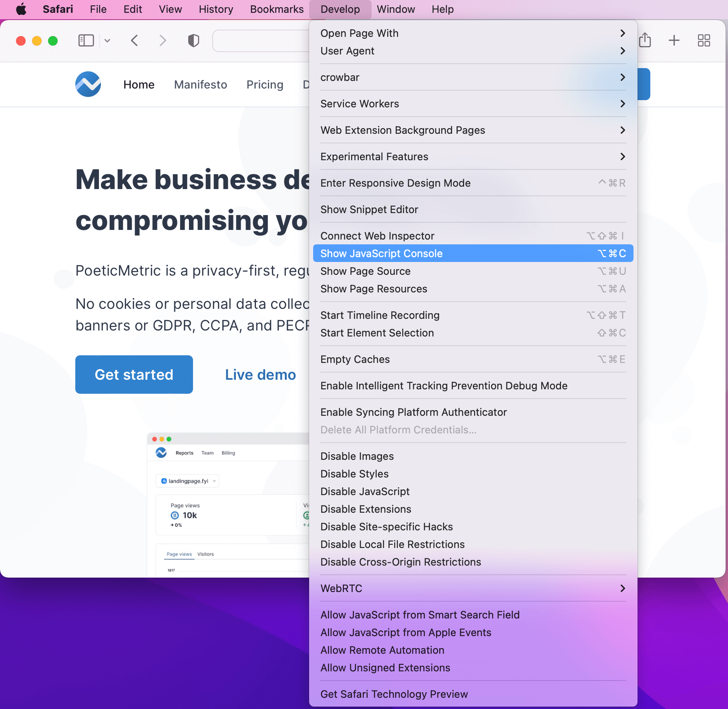Toggle Allow Unsigned Extensions
Image resolution: width=728 pixels, height=709 pixels.
pyautogui.click(x=473, y=668)
